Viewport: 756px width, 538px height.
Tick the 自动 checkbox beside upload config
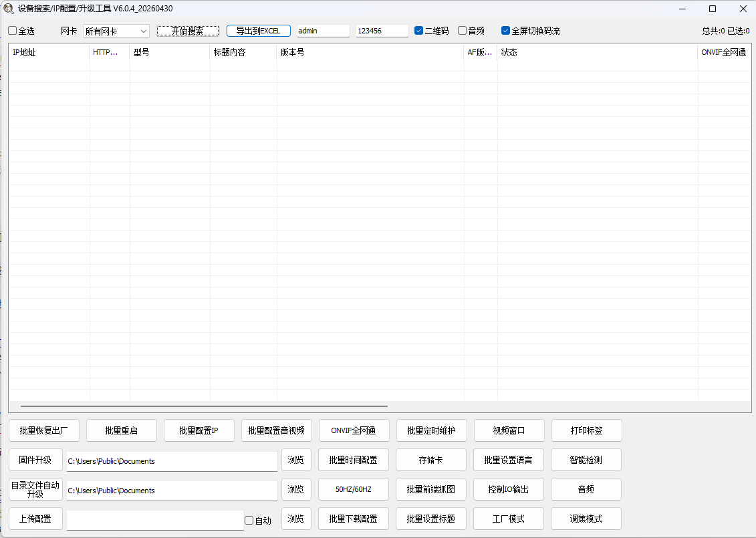coord(249,520)
